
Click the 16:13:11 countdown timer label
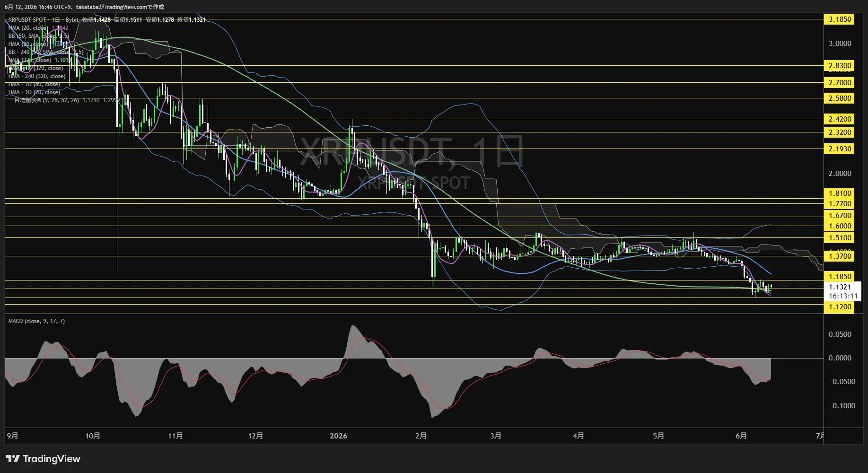pyautogui.click(x=843, y=296)
